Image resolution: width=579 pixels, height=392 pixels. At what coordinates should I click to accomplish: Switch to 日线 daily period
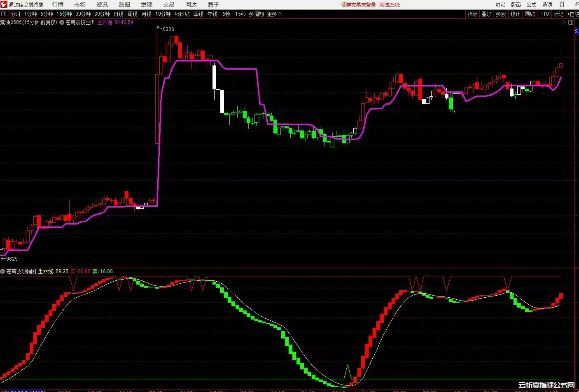(118, 14)
